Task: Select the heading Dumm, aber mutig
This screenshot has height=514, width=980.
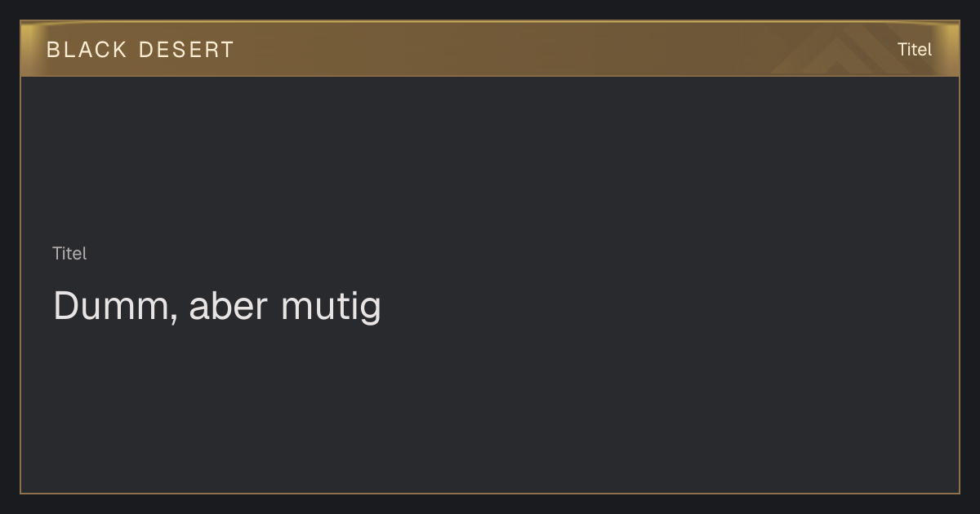Action: (217, 307)
